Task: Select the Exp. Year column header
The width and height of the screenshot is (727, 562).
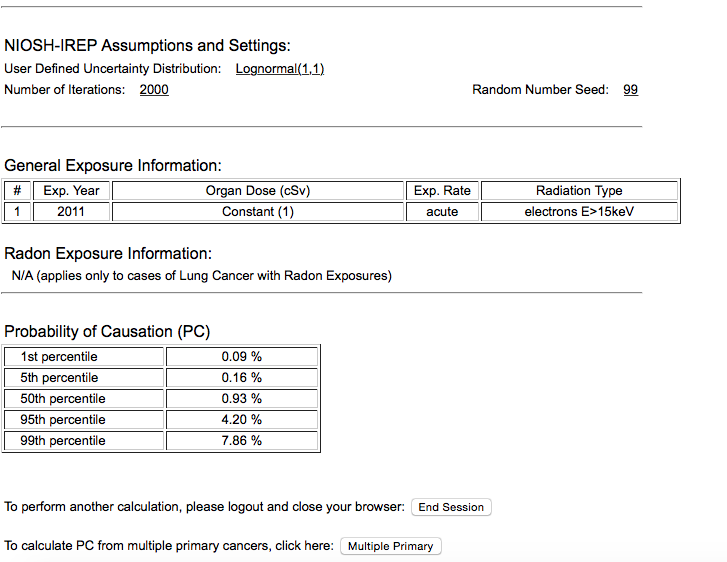Action: [71, 191]
